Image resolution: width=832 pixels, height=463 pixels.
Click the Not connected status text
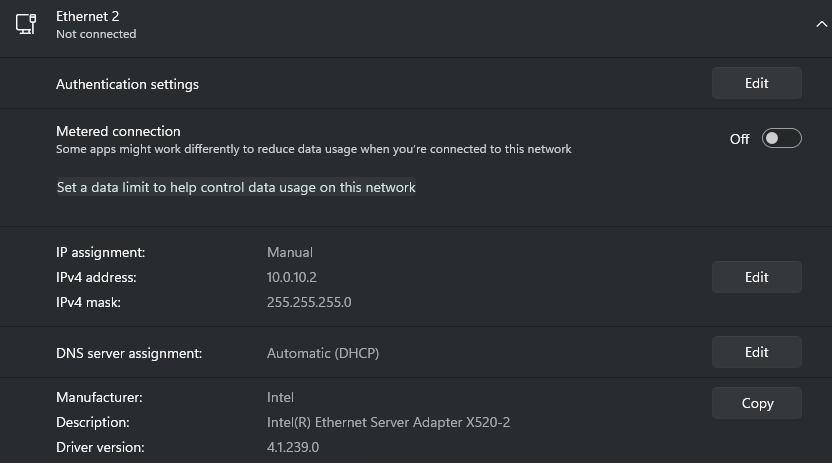(96, 34)
